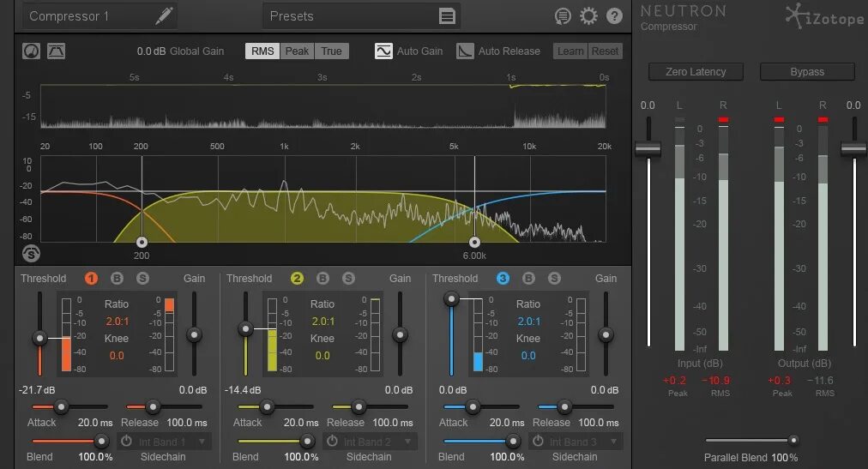Screen dimensions: 868x469
Task: Click the pencil rename icon beside Compressor 1
Action: click(164, 15)
